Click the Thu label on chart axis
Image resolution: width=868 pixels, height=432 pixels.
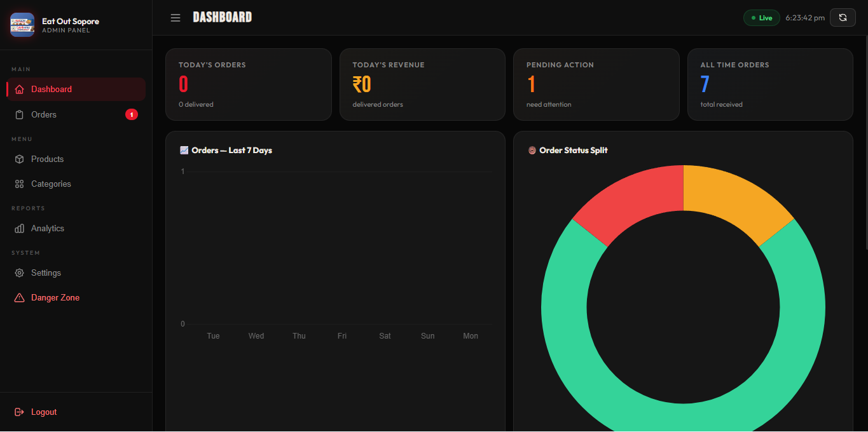click(299, 336)
